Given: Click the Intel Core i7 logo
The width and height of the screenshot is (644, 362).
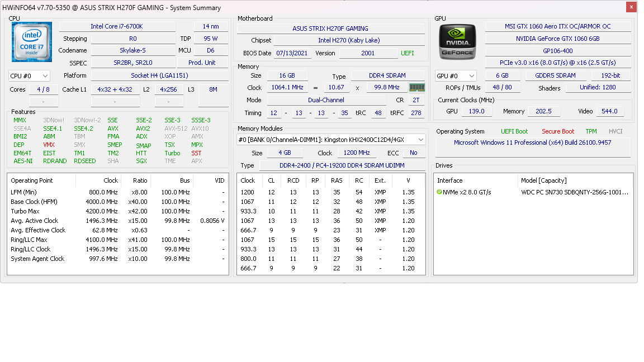Looking at the screenshot, I should [x=32, y=42].
